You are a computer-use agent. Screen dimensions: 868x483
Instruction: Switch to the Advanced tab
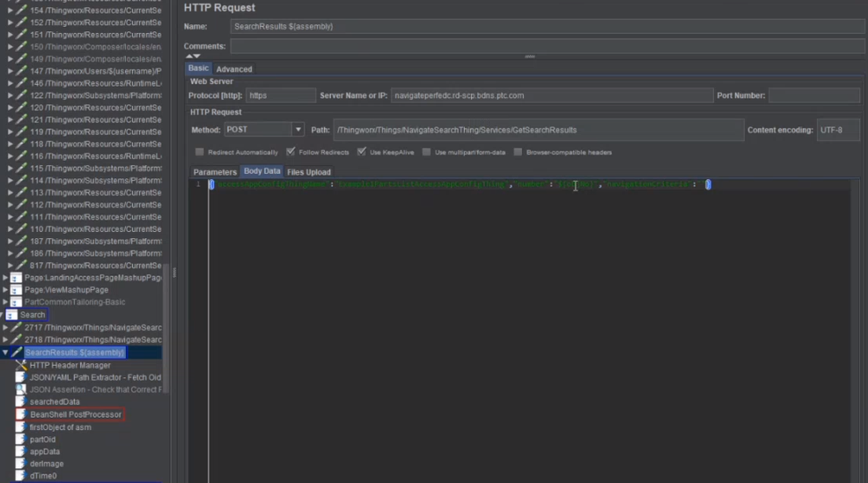pyautogui.click(x=235, y=69)
